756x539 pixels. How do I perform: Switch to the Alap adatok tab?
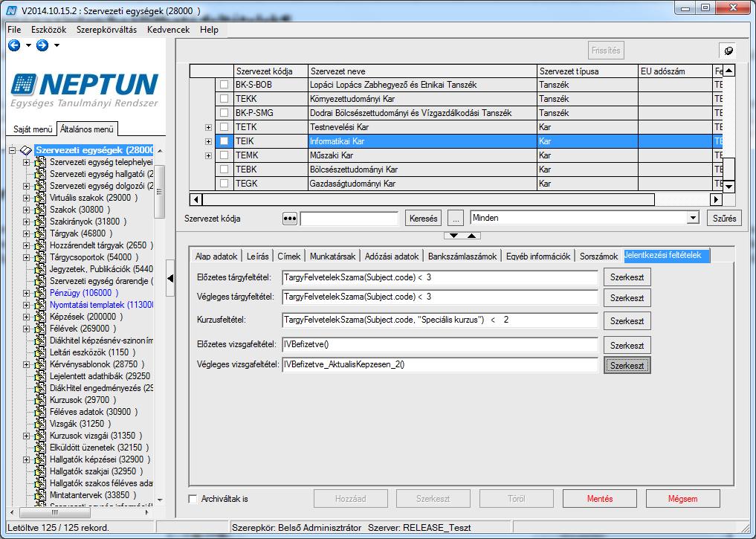(216, 256)
